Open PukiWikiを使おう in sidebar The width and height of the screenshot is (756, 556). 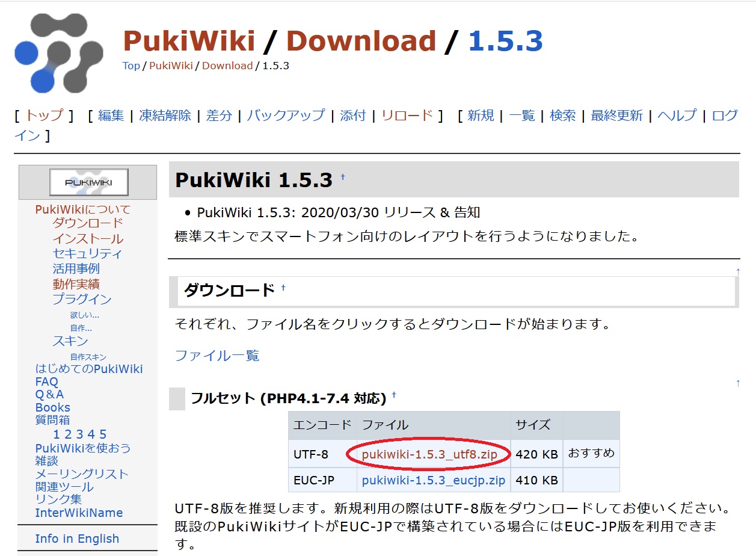(82, 448)
